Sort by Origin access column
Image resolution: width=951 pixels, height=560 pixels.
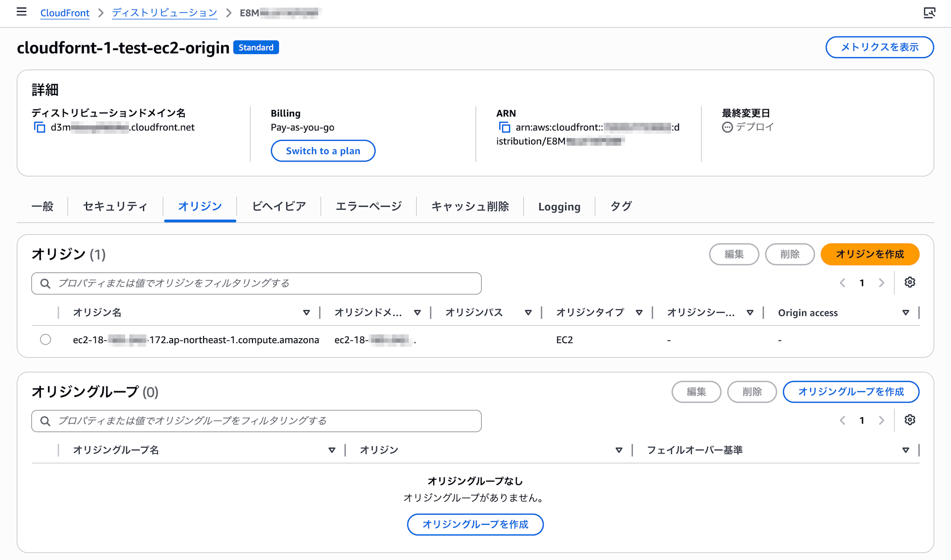coord(905,313)
